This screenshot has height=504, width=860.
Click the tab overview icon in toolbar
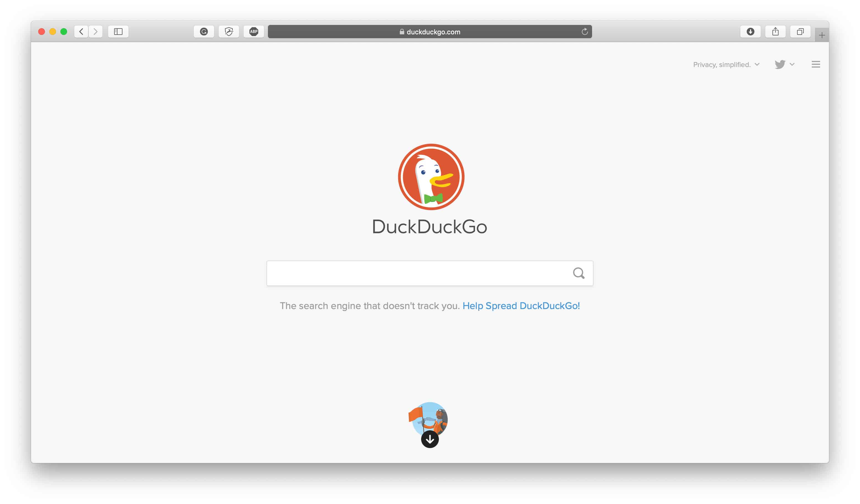[799, 31]
